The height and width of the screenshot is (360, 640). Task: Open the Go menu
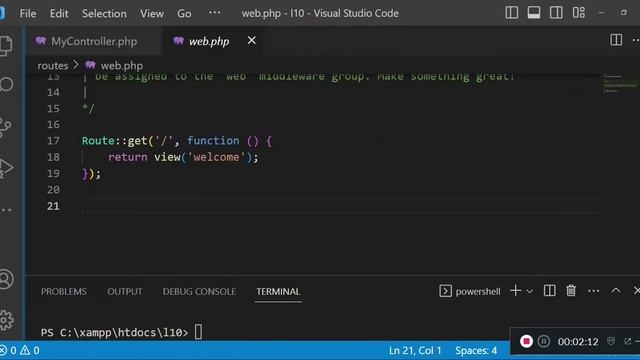click(184, 13)
